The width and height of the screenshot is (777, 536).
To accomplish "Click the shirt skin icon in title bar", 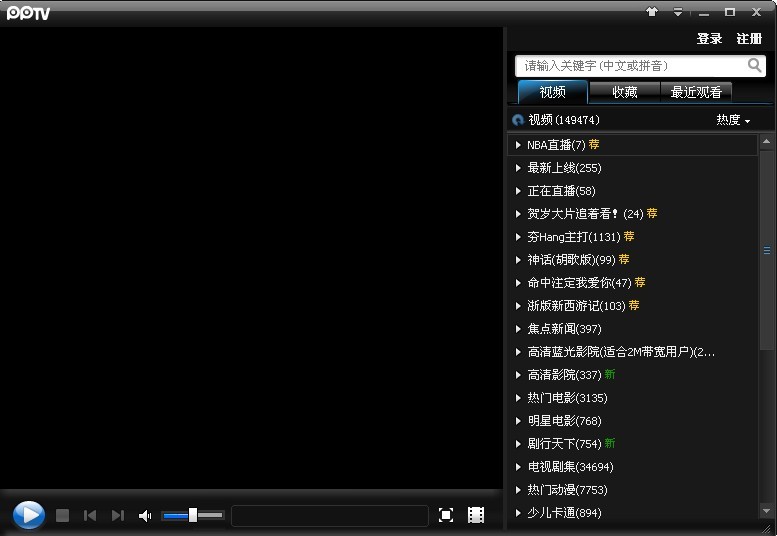I will click(652, 12).
